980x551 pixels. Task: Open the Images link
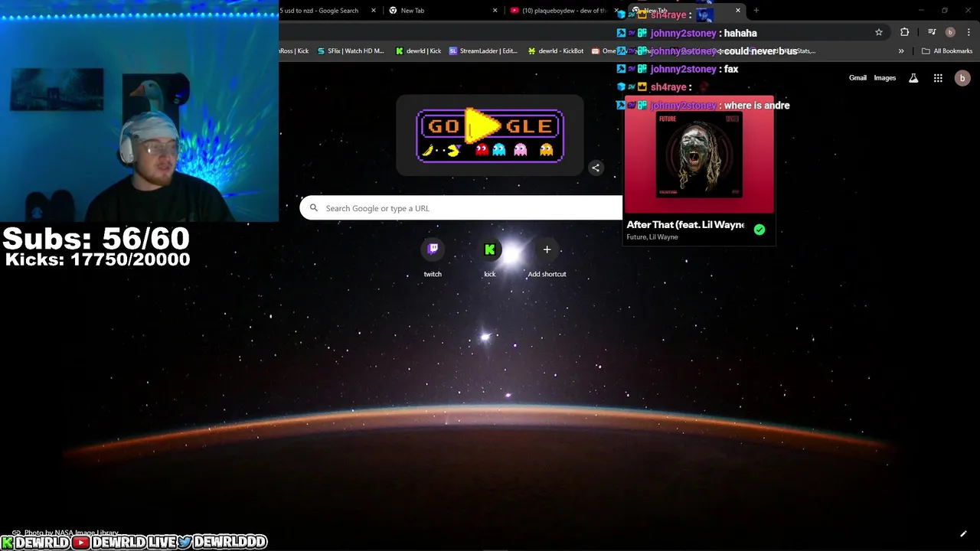click(885, 78)
